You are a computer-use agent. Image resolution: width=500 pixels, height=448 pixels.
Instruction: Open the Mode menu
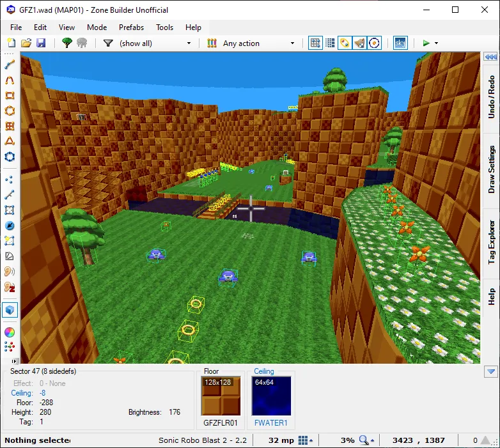click(x=97, y=27)
